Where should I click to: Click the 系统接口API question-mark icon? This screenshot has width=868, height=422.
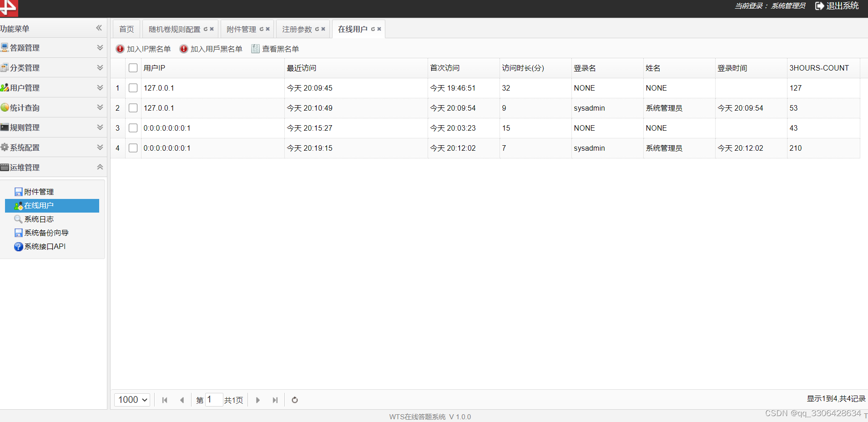point(19,246)
